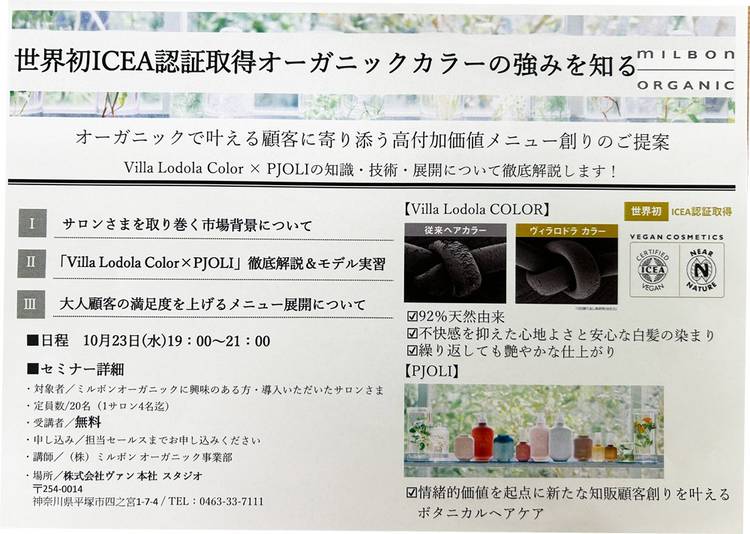Click サロンさまを取り巻く市場背景について item
The width and height of the screenshot is (750, 534).
(x=187, y=225)
